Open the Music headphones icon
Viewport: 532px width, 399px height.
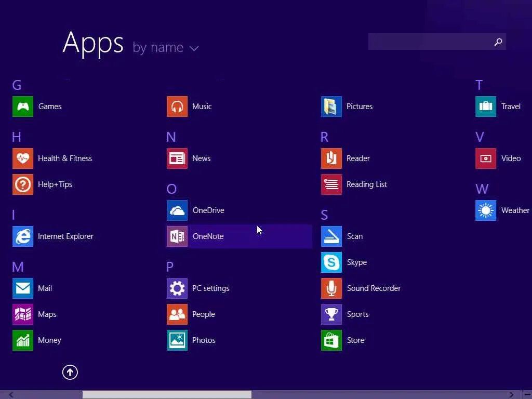[x=177, y=106]
